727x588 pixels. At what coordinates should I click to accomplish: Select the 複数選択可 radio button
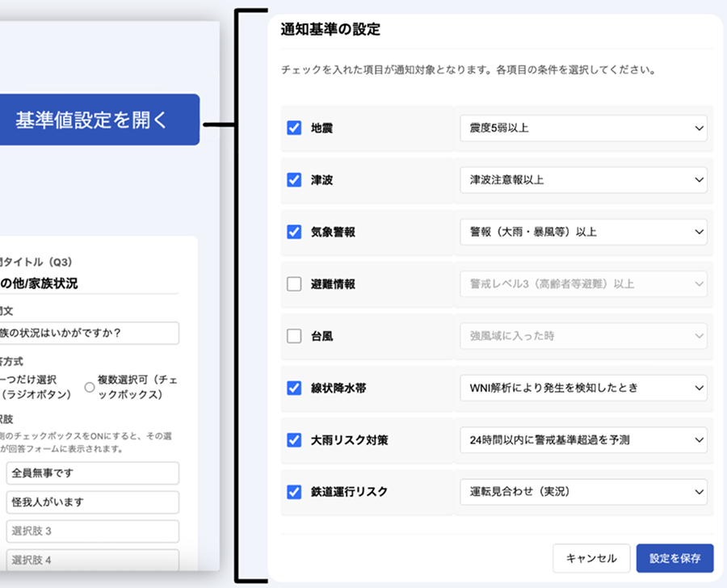coord(90,387)
